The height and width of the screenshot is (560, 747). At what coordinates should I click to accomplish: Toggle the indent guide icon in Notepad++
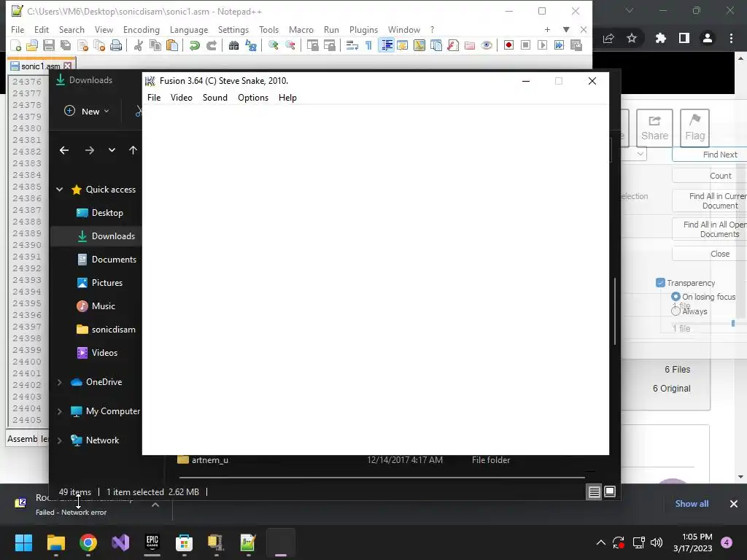tap(386, 45)
